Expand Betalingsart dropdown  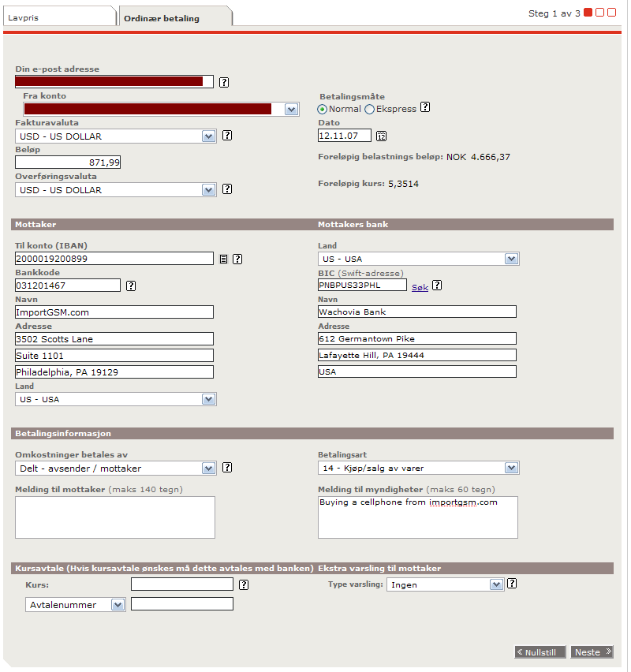coord(511,468)
